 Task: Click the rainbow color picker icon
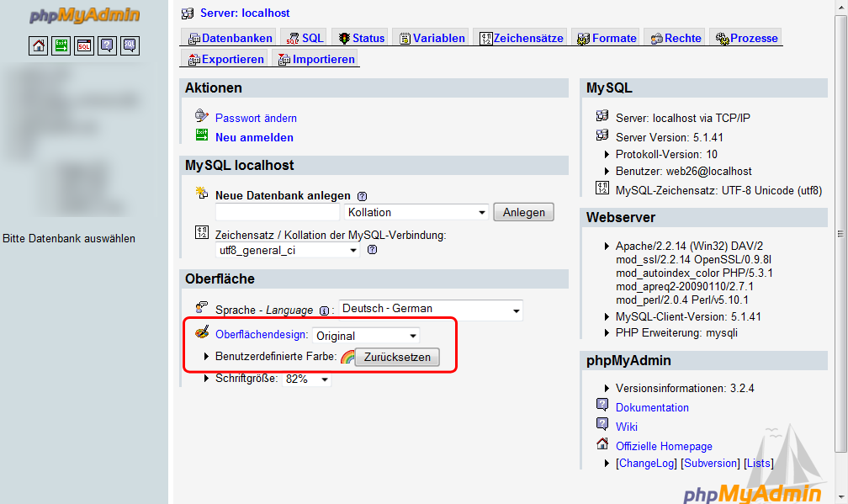tap(347, 357)
